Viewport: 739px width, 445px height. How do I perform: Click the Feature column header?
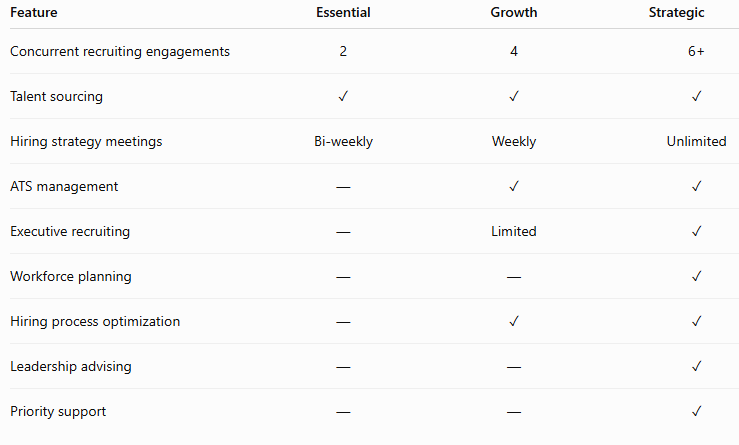34,12
